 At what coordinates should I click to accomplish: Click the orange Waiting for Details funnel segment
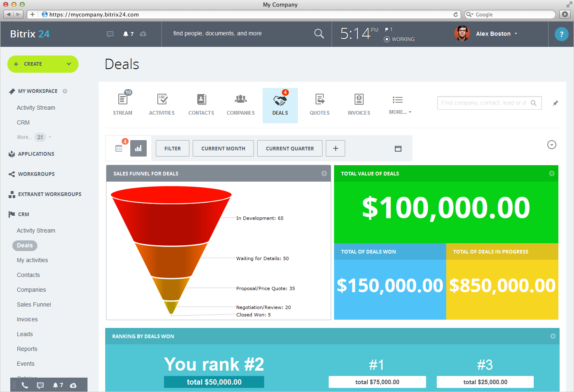pyautogui.click(x=171, y=261)
